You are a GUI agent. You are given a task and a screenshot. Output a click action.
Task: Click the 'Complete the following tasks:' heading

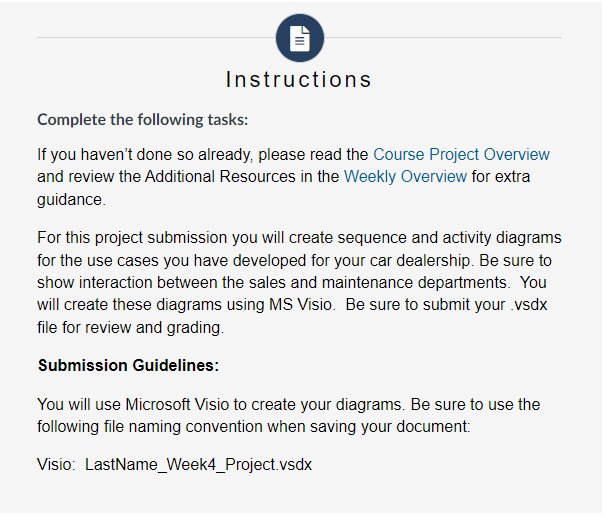coord(143,120)
